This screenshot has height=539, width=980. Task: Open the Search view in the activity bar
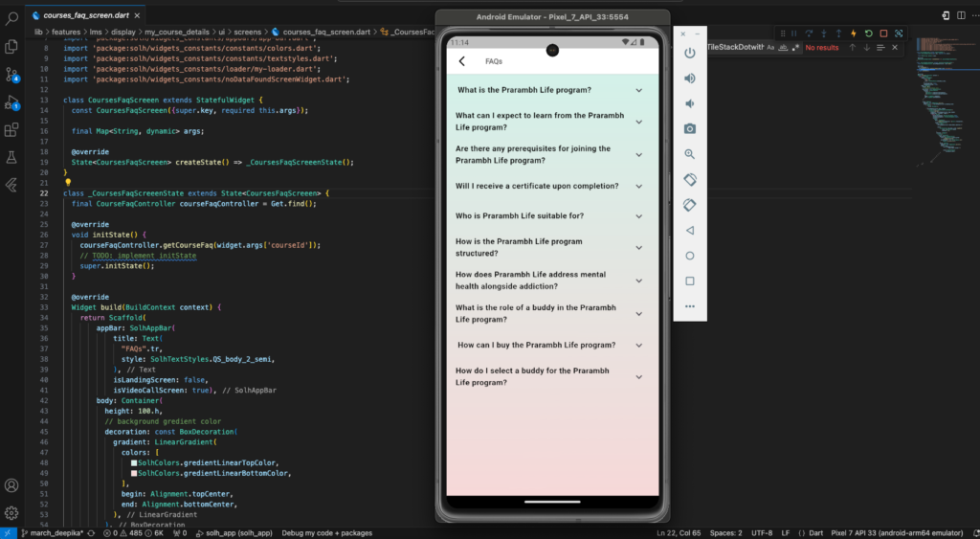[11, 19]
